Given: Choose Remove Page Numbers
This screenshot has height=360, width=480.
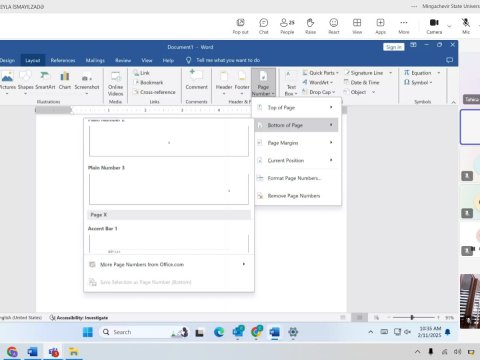Looking at the screenshot, I should (x=297, y=196).
